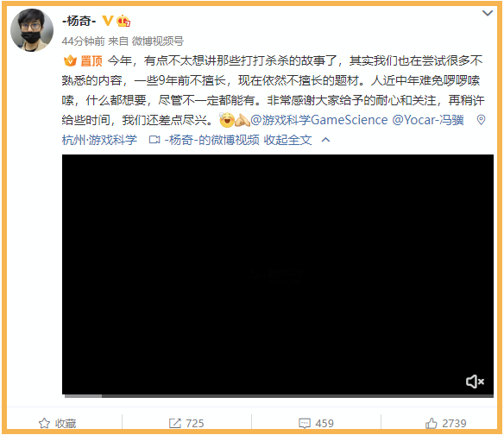Open @游戏科学GameScience mention link

pyautogui.click(x=318, y=120)
